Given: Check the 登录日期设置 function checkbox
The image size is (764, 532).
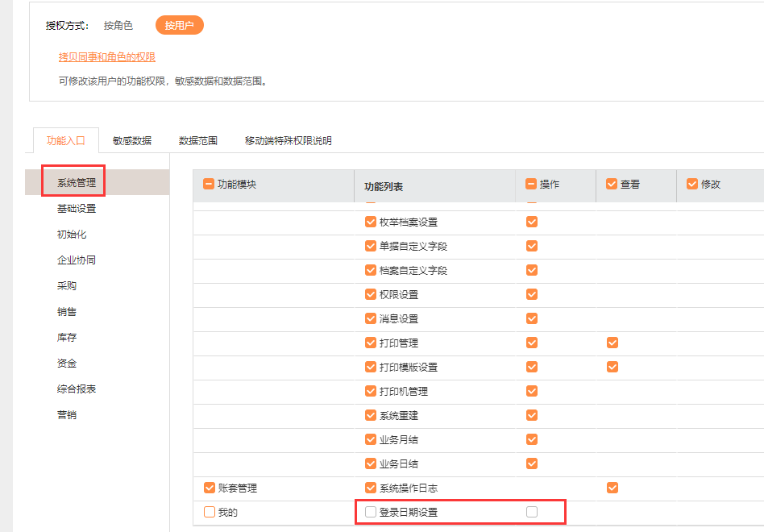Looking at the screenshot, I should click(x=371, y=512).
